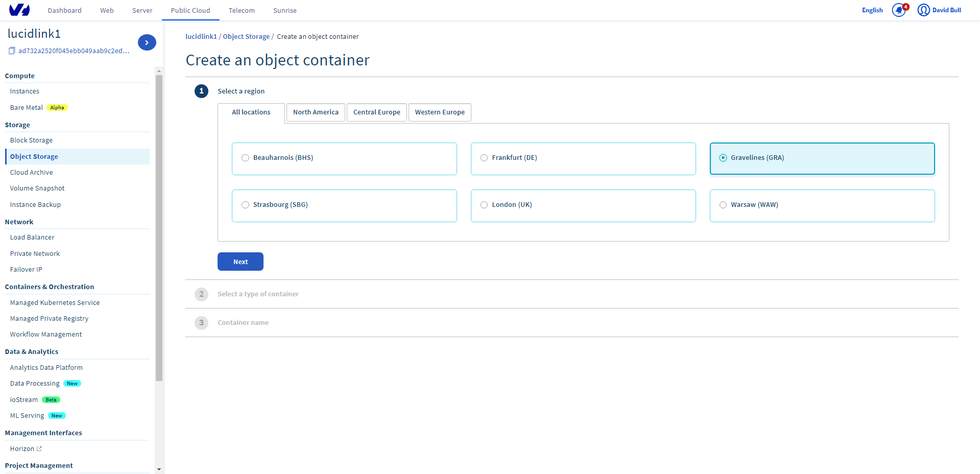Open the English language selector
This screenshot has width=980, height=474.
point(872,10)
